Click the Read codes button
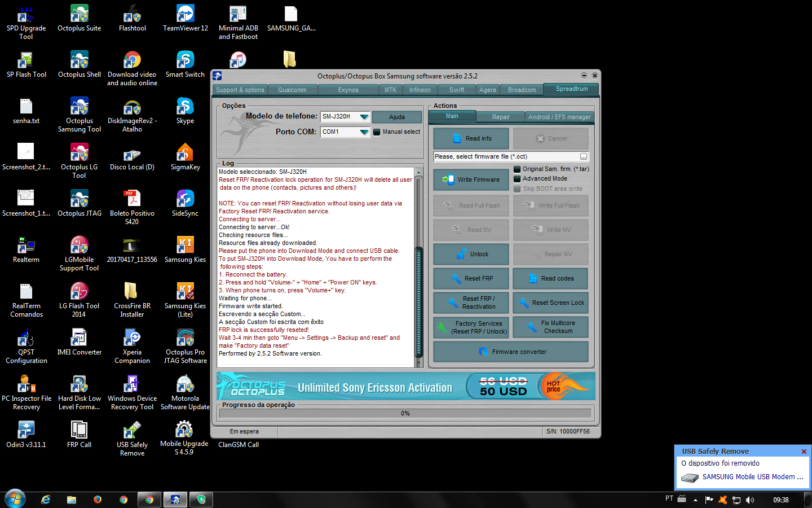The image size is (812, 508). tap(551, 278)
